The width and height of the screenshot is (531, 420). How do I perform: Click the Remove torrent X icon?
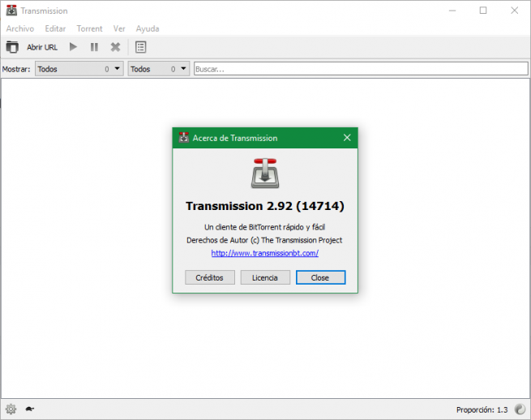click(x=115, y=47)
